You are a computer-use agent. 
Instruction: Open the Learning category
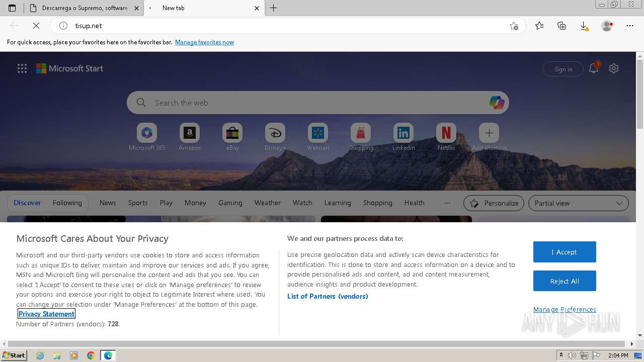338,203
